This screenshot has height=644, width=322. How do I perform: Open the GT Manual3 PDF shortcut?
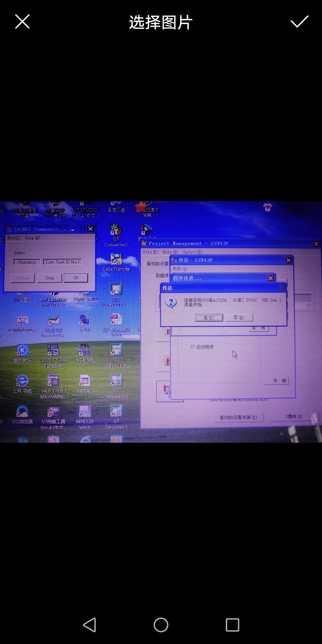(x=116, y=320)
